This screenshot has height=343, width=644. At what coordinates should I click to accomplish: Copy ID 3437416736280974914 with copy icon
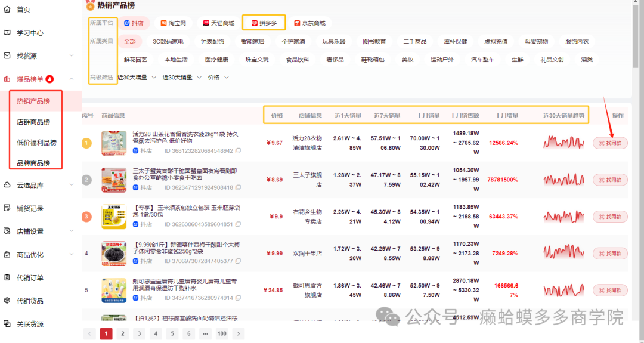238,298
